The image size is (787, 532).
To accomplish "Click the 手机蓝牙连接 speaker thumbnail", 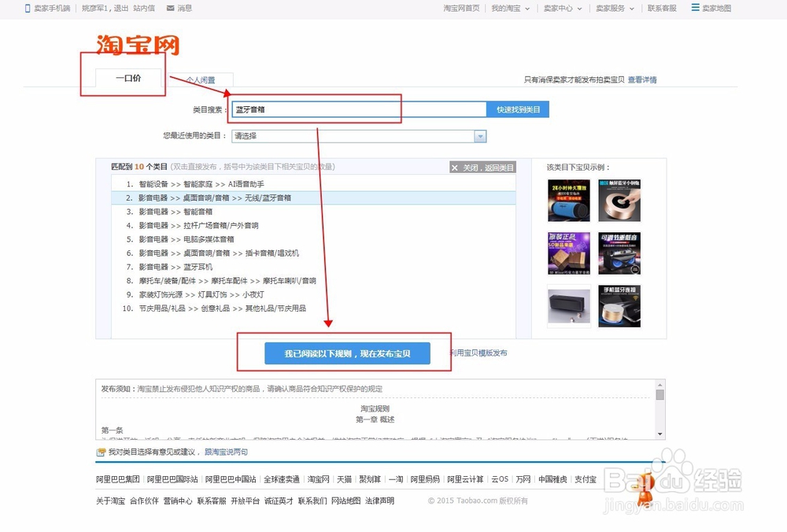I will (619, 305).
